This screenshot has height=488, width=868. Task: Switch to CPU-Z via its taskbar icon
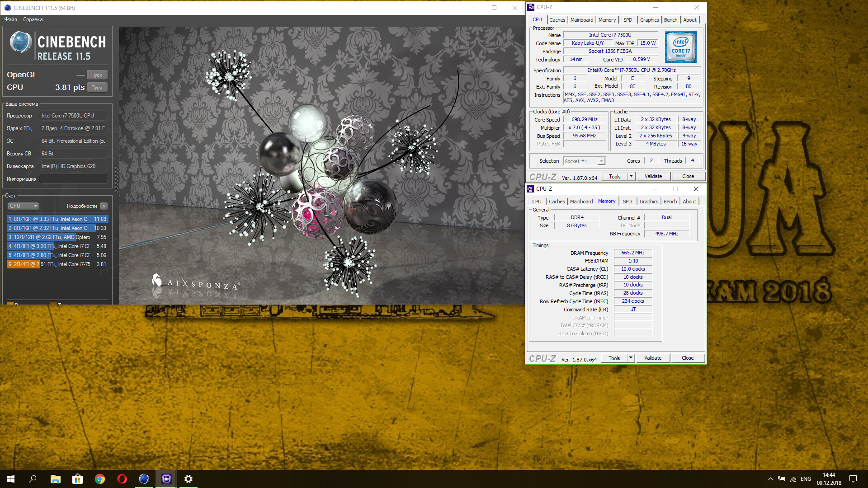[x=166, y=479]
